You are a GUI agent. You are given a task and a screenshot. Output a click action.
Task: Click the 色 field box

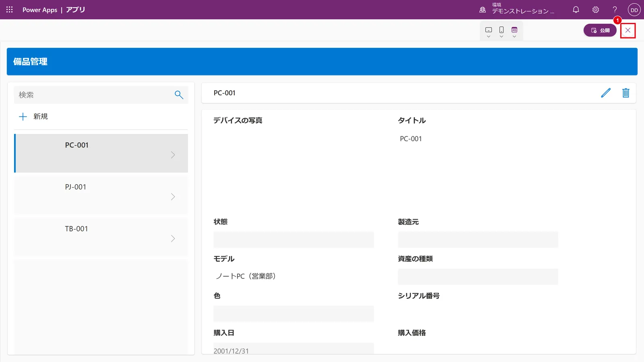point(294,314)
